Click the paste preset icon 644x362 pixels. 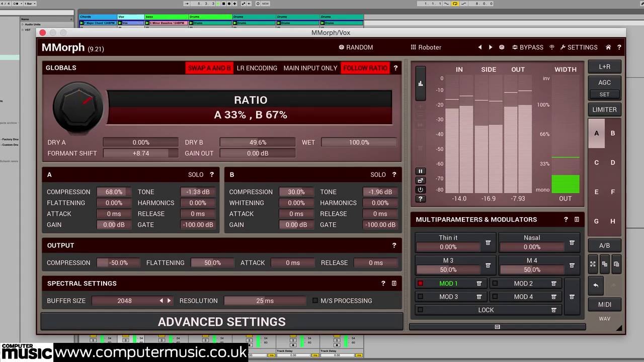(616, 264)
